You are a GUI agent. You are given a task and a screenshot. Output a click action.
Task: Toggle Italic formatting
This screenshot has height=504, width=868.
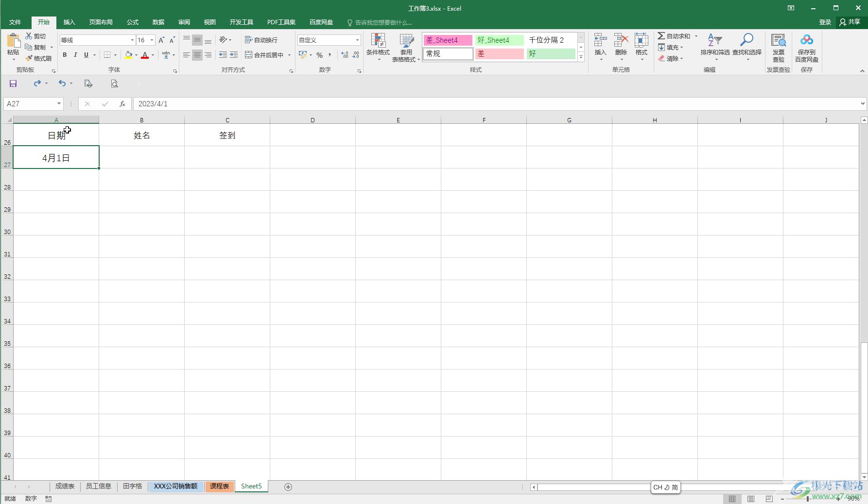(x=75, y=55)
